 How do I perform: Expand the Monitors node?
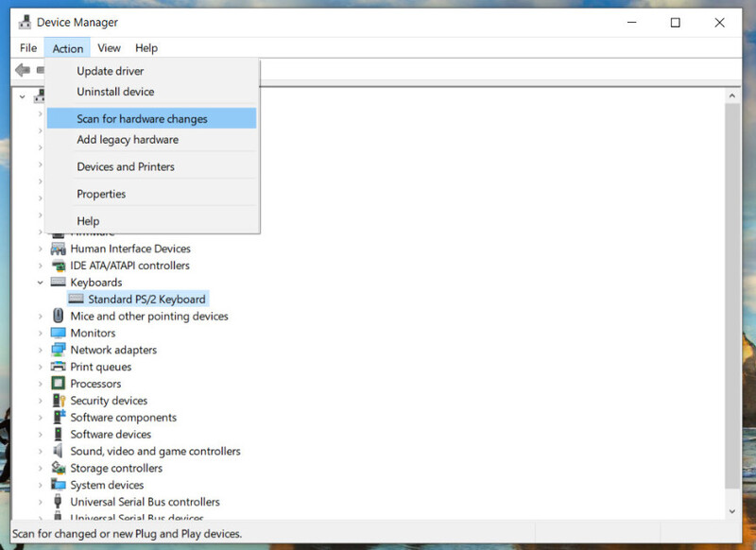(x=41, y=333)
